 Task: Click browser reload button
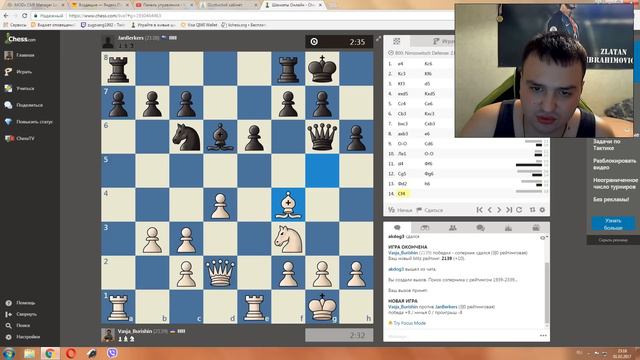tap(24, 16)
